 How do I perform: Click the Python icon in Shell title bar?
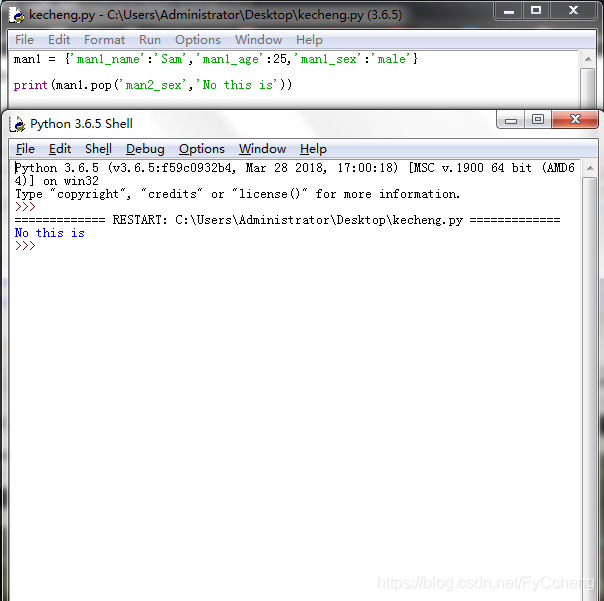[17, 124]
